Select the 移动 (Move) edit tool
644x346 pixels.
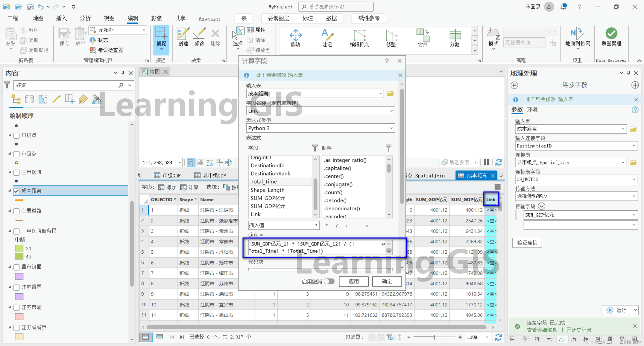(x=296, y=38)
